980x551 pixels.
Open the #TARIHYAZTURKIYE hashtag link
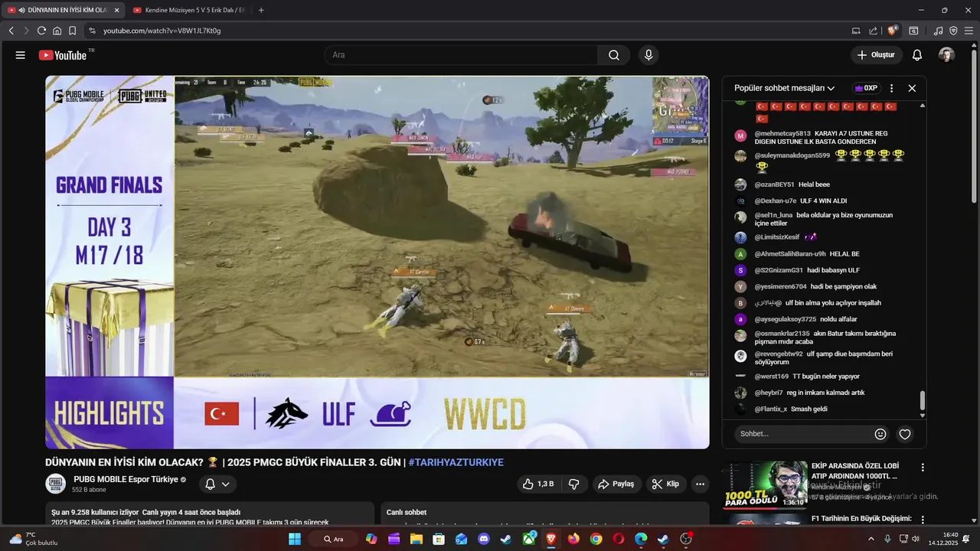tap(456, 462)
